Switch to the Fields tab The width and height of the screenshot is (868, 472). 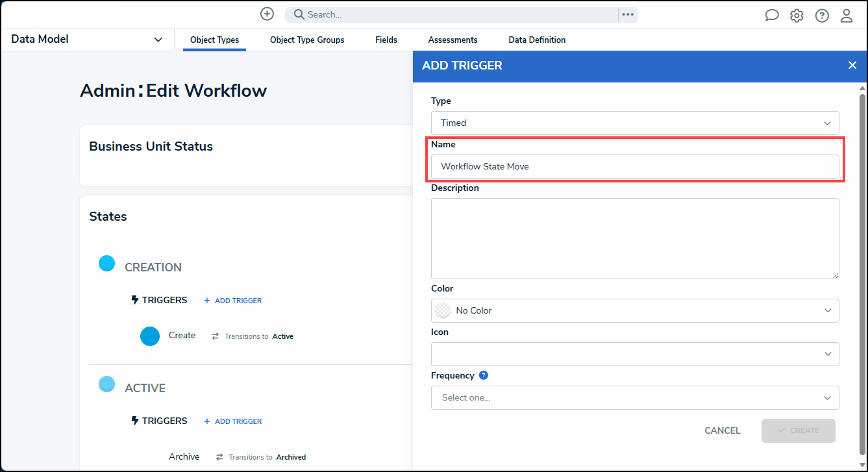(386, 40)
